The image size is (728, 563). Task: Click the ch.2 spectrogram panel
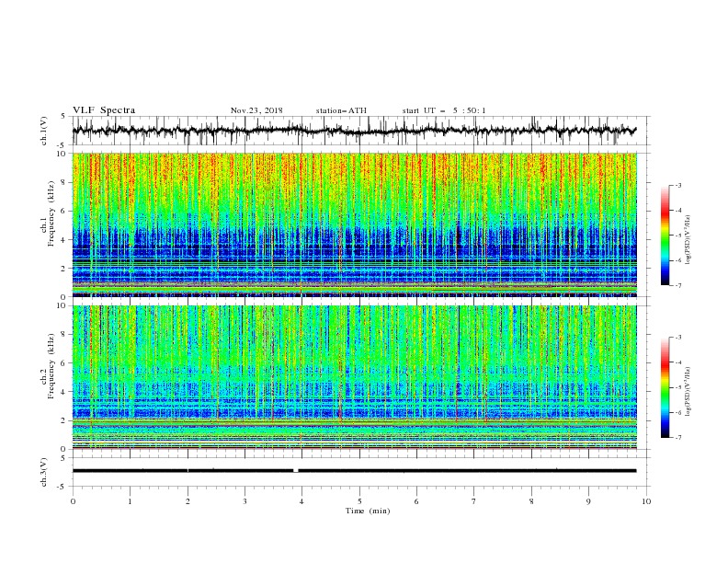point(355,377)
